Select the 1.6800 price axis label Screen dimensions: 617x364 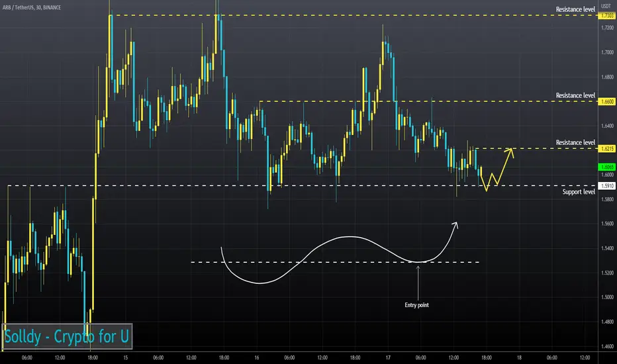point(607,77)
